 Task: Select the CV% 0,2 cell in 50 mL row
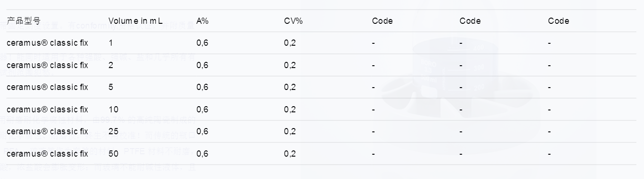point(290,154)
